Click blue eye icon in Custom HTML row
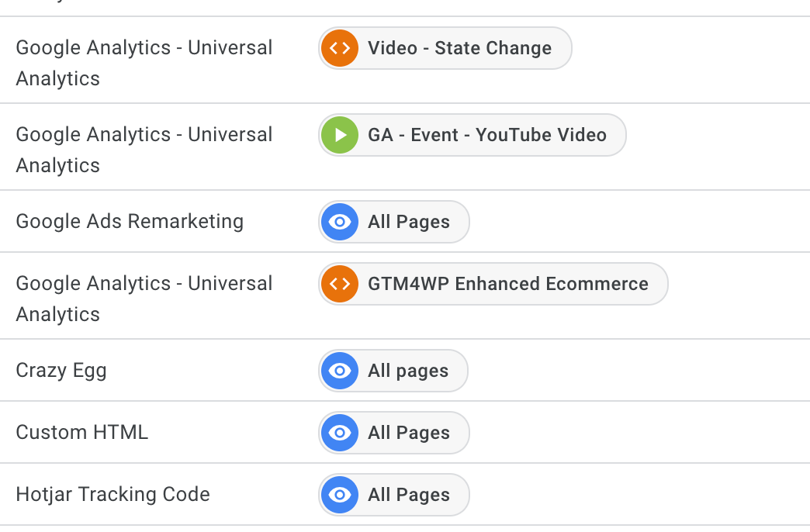This screenshot has height=532, width=810. click(339, 432)
